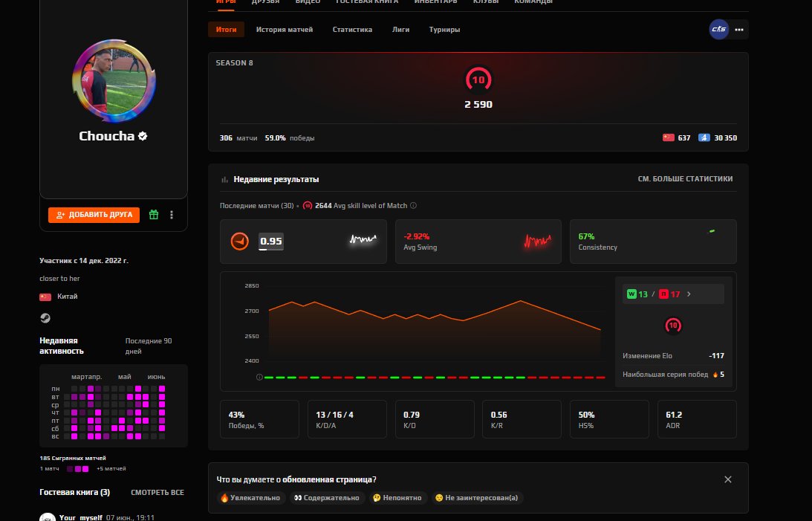Open the three-dot menu beside the CS2 icon
The width and height of the screenshot is (812, 521).
[739, 30]
